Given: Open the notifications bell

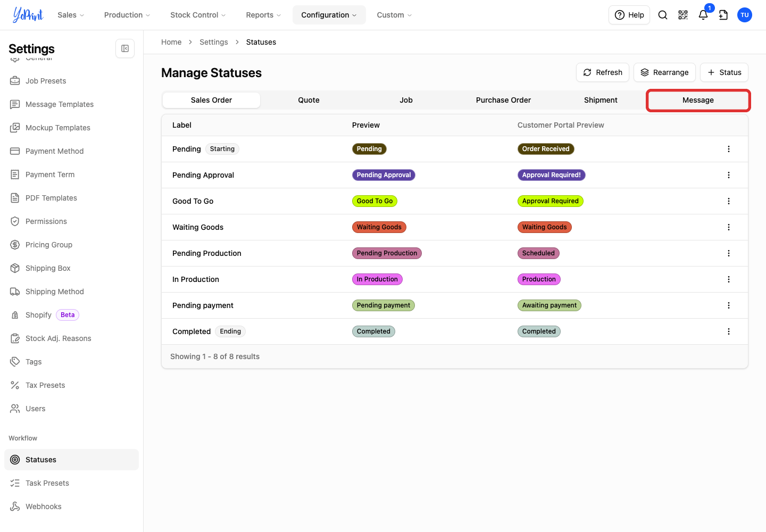Looking at the screenshot, I should coord(703,15).
